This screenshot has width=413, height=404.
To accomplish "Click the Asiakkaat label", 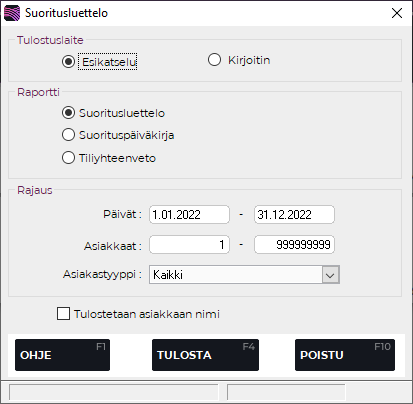I will click(x=113, y=246).
